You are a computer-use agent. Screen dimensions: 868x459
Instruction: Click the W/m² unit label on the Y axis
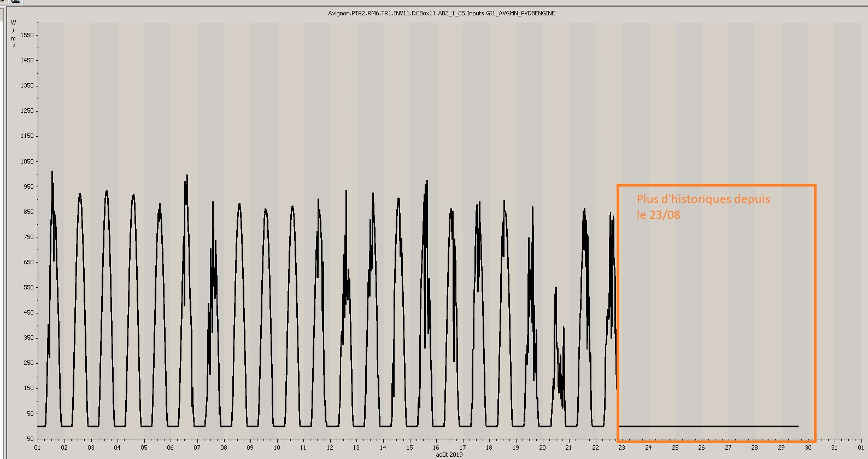coord(14,33)
